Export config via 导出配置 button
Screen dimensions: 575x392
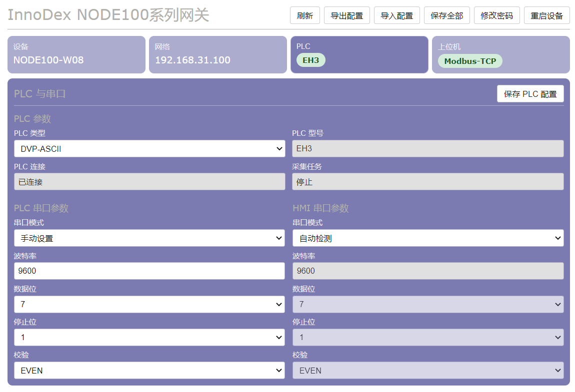tap(346, 15)
